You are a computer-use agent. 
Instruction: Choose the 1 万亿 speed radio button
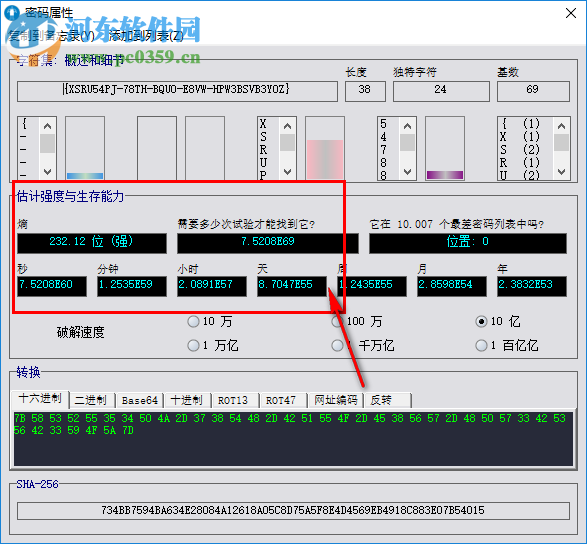tap(213, 345)
